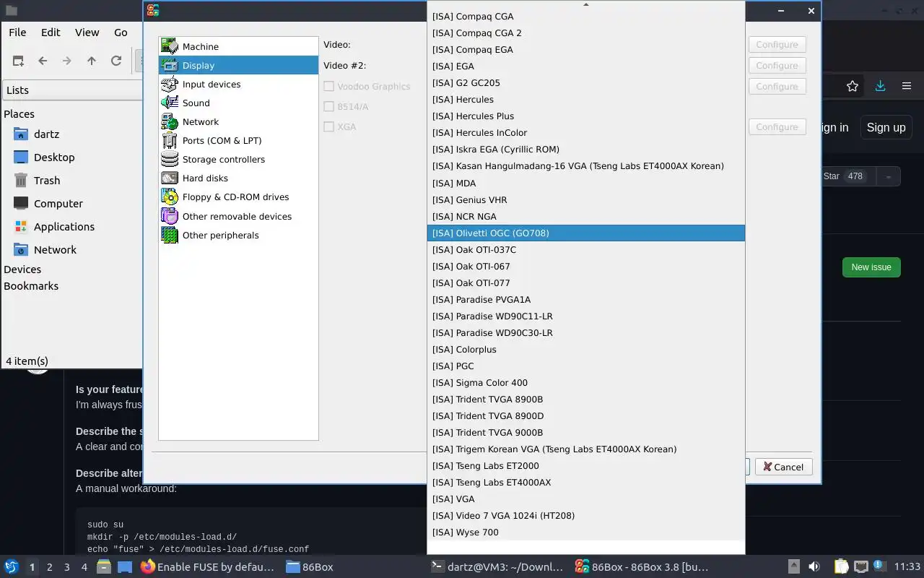This screenshot has width=924, height=578.
Task: Click Cancel button in settings dialog
Action: tap(784, 467)
